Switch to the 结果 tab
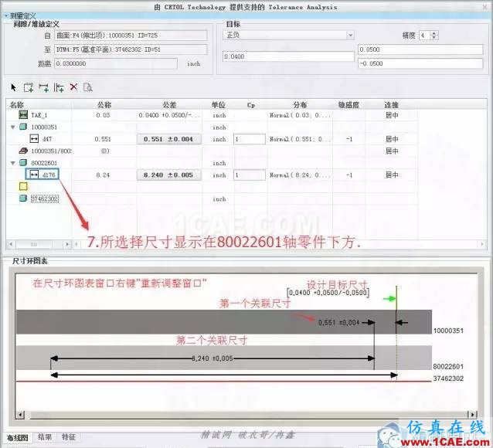The width and height of the screenshot is (493, 448). click(x=45, y=437)
